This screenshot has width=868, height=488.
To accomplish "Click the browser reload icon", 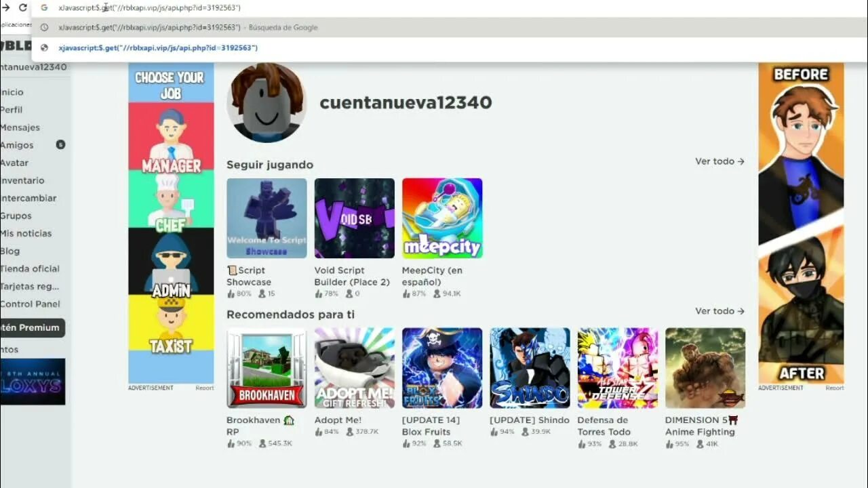I will (23, 7).
